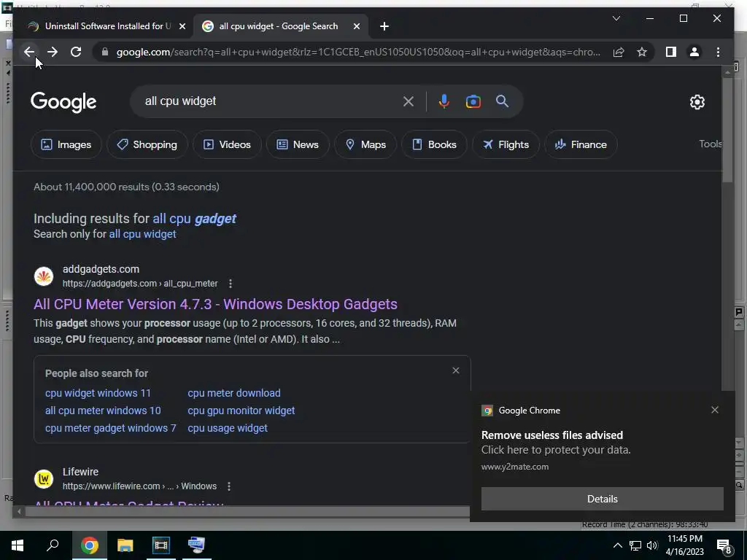Open the tab search dropdown chevron
The image size is (747, 560).
[616, 18]
